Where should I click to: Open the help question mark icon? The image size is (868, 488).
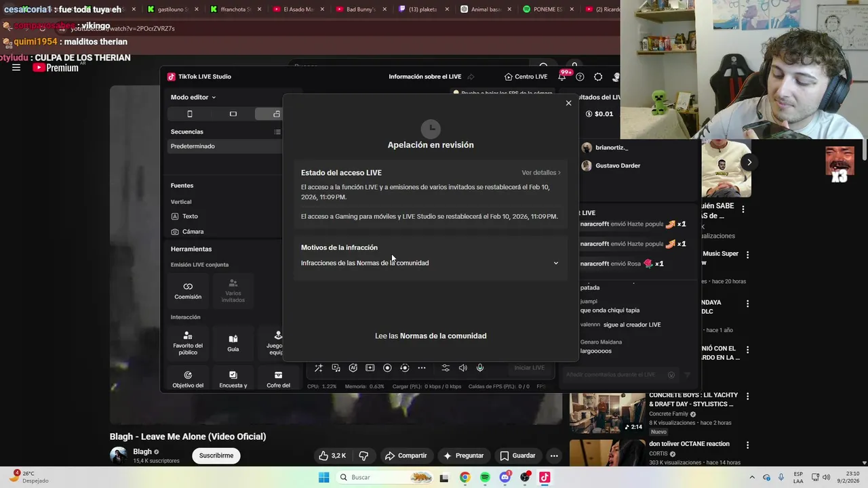(580, 77)
